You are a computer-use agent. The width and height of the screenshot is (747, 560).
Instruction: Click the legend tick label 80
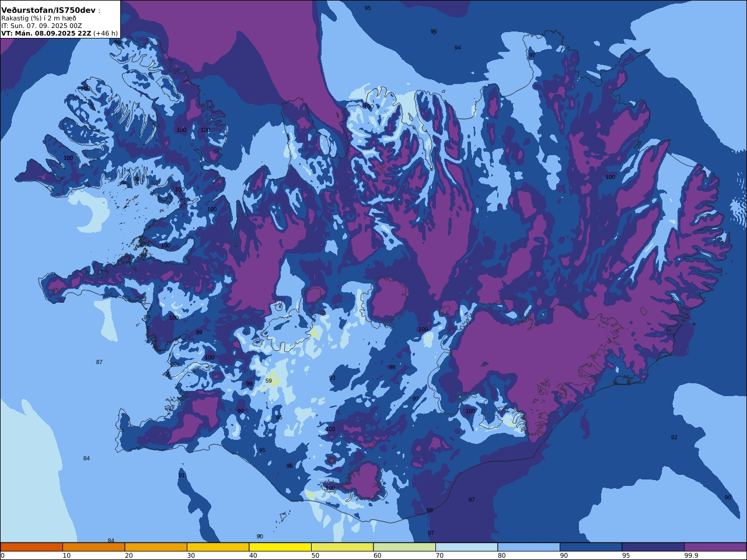[x=501, y=556]
